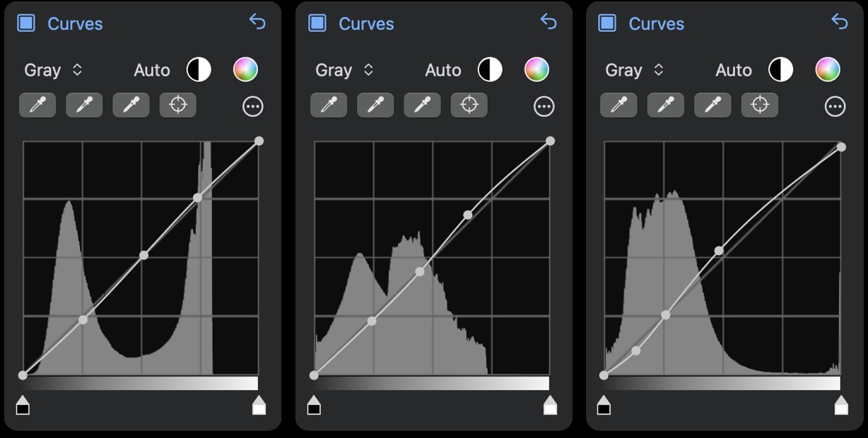
Task: Click Auto in the left Curves panel
Action: pos(151,69)
